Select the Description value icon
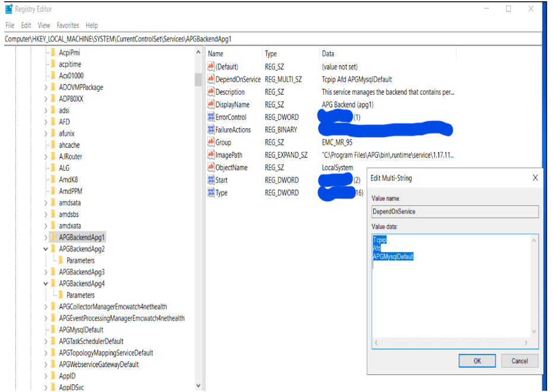This screenshot has height=392, width=553. [211, 92]
